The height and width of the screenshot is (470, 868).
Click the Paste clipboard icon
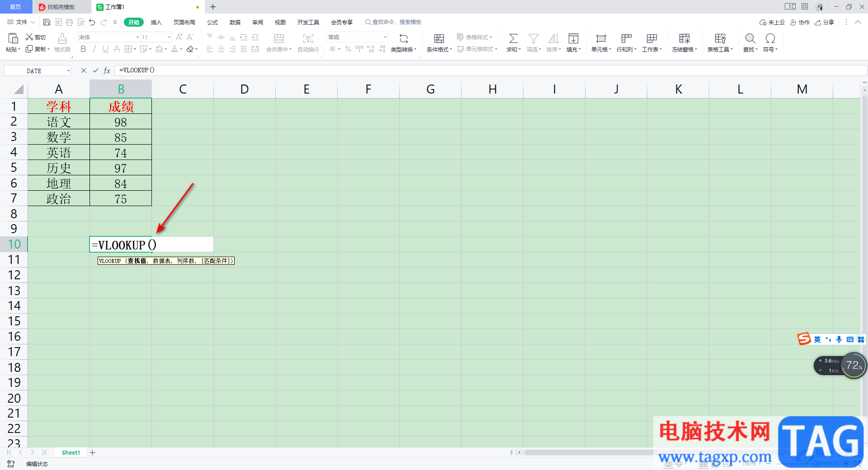pos(13,38)
